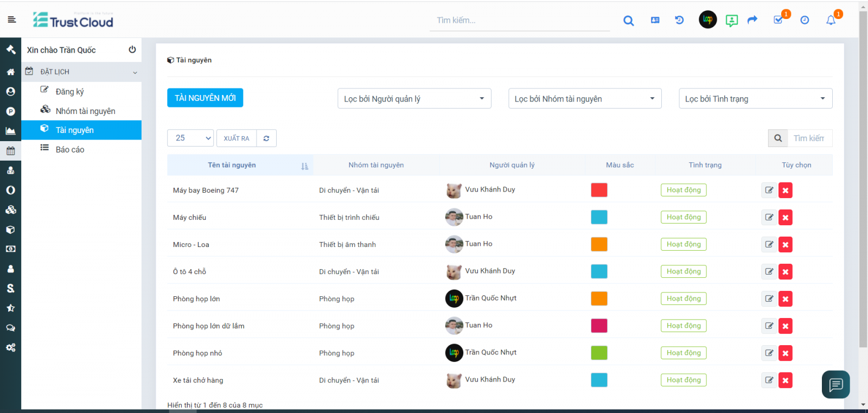Click the blue share arrow icon
The width and height of the screenshot is (868, 413).
point(752,20)
